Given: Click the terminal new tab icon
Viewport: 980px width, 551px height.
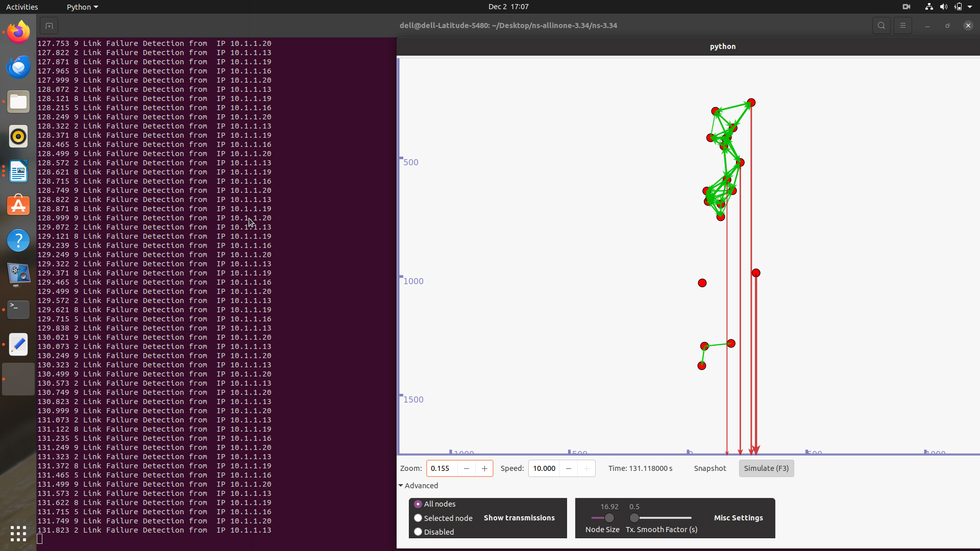Looking at the screenshot, I should coord(49,26).
